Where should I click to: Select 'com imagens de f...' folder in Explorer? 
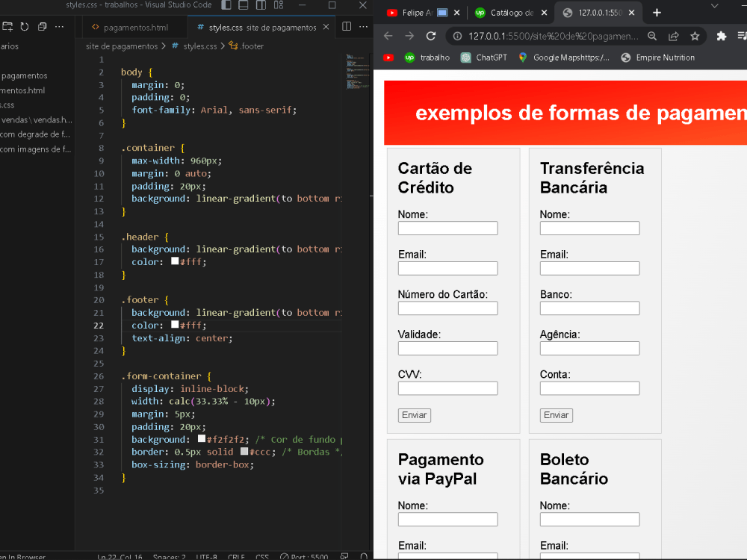[35, 149]
